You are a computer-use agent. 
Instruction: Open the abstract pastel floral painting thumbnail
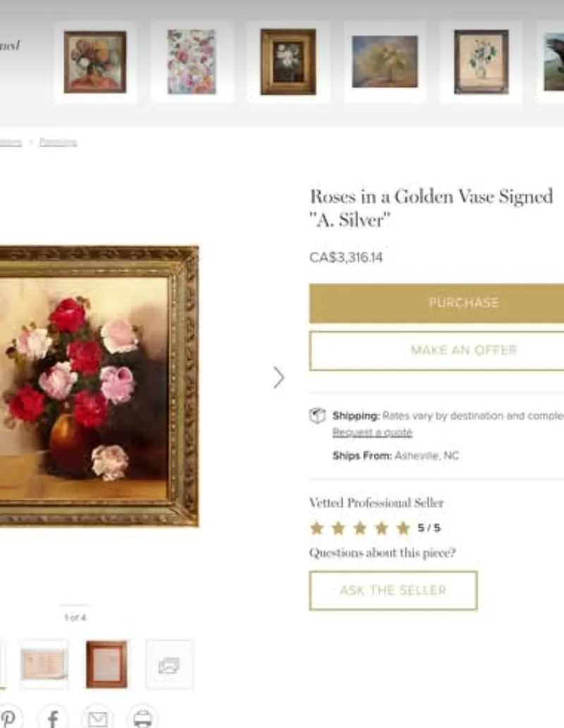coord(191,62)
